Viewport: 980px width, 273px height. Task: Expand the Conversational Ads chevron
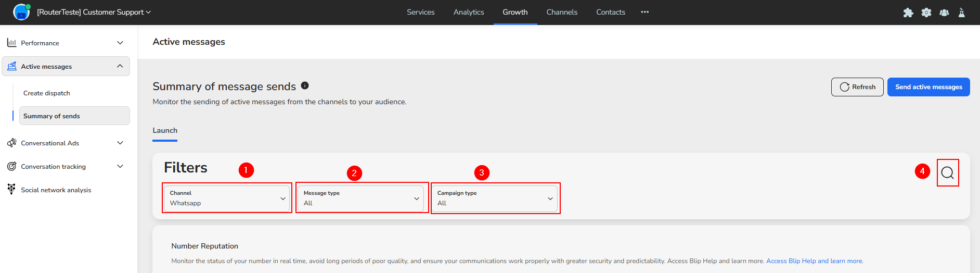[x=120, y=143]
